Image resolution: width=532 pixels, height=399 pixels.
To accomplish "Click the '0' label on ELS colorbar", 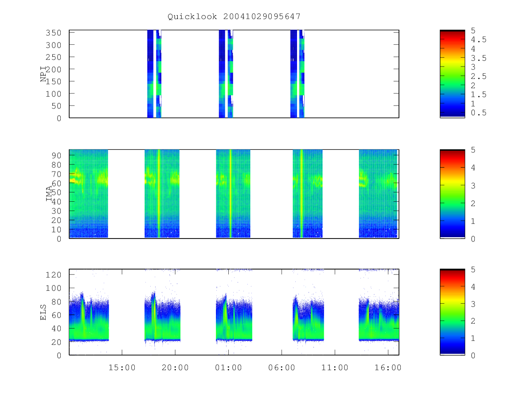I will pos(473,355).
